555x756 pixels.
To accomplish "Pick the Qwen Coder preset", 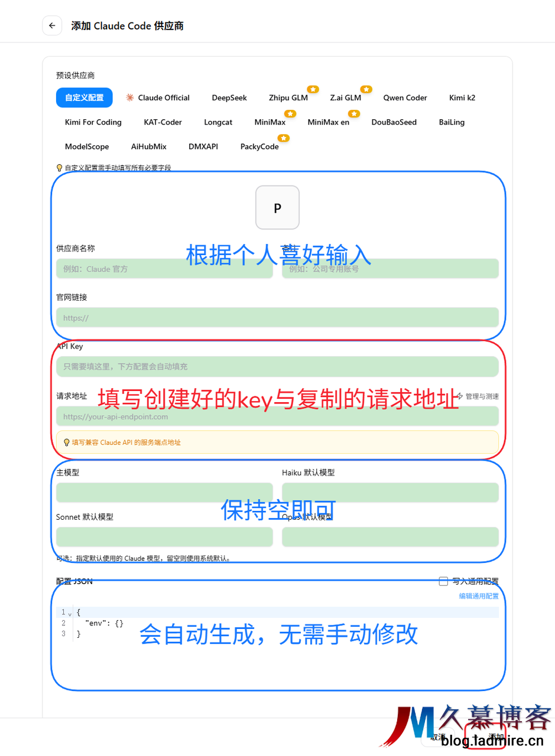I will tap(405, 98).
